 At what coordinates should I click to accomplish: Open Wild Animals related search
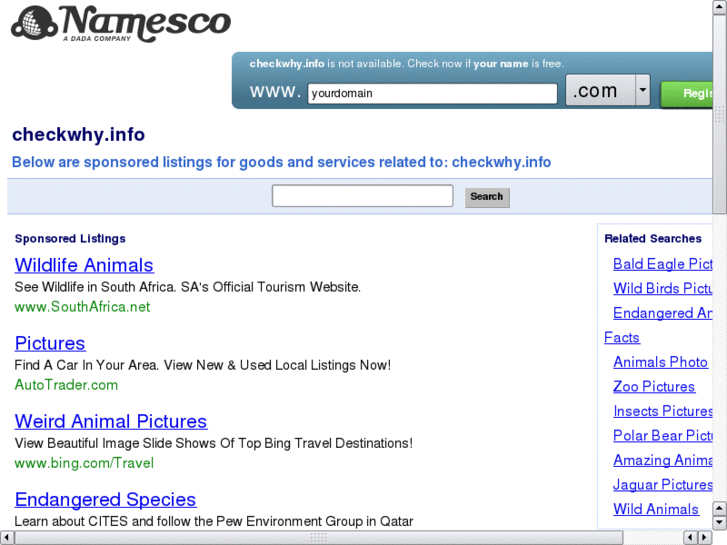[x=656, y=509]
